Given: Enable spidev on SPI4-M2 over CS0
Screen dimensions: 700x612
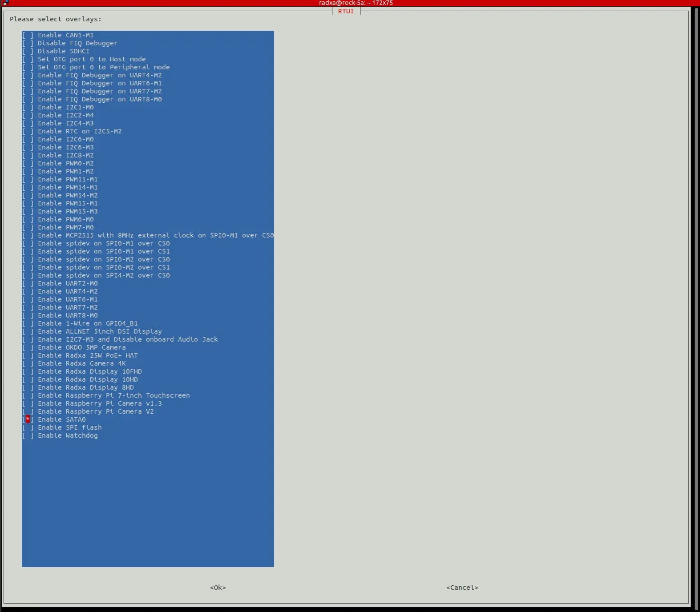Looking at the screenshot, I should [28, 275].
